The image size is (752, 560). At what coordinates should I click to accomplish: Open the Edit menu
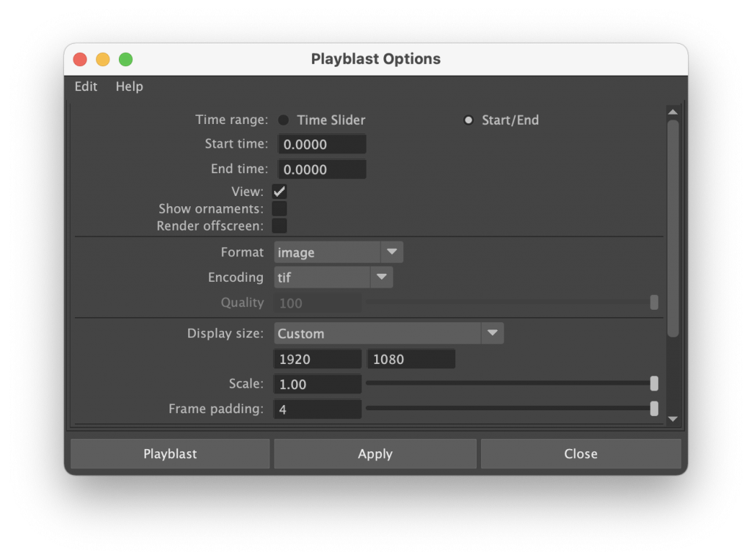click(x=86, y=87)
